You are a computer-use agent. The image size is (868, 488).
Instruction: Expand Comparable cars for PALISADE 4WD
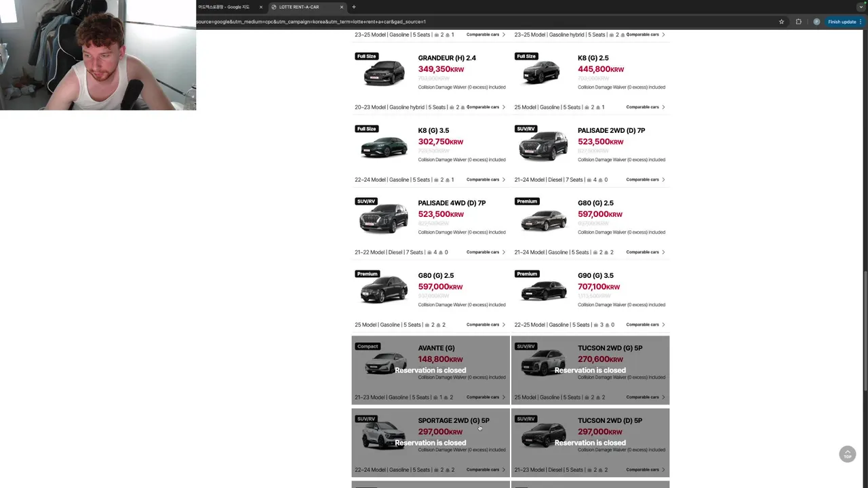click(x=486, y=252)
